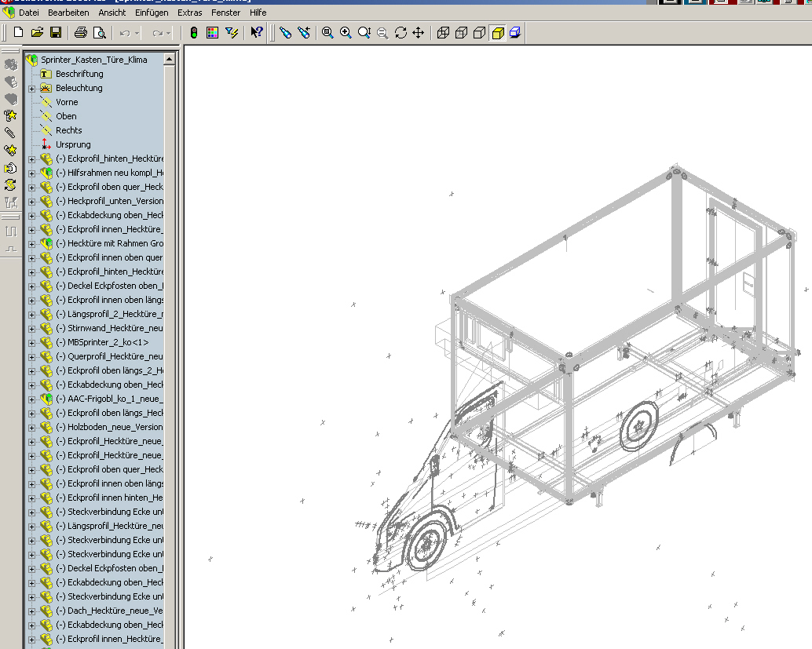Select the Zoom to Fit tool
This screenshot has height=649, width=812.
point(327,32)
